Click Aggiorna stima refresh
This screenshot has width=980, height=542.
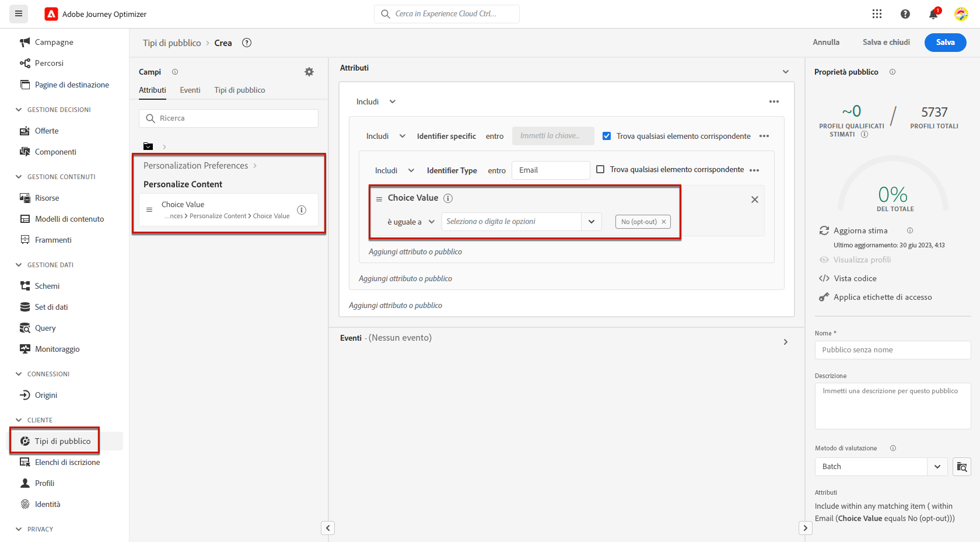pyautogui.click(x=853, y=230)
